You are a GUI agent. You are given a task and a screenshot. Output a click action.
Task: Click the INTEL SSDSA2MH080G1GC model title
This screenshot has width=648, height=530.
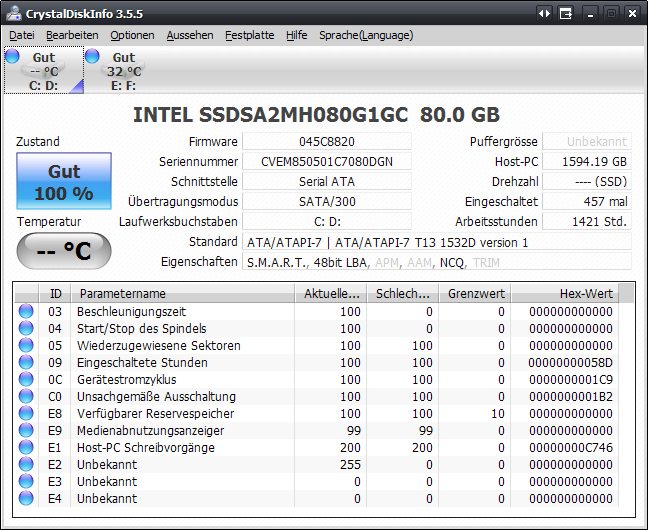pyautogui.click(x=270, y=115)
